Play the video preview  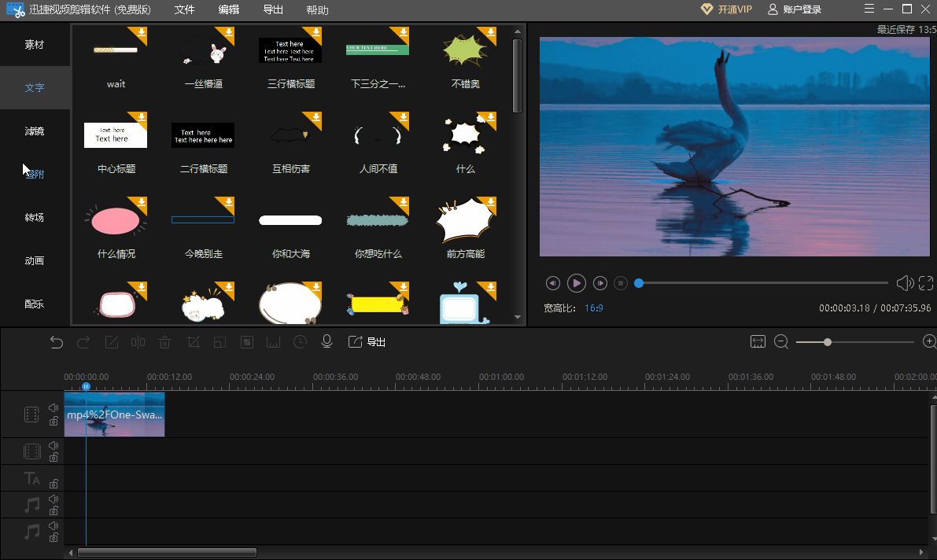point(577,283)
